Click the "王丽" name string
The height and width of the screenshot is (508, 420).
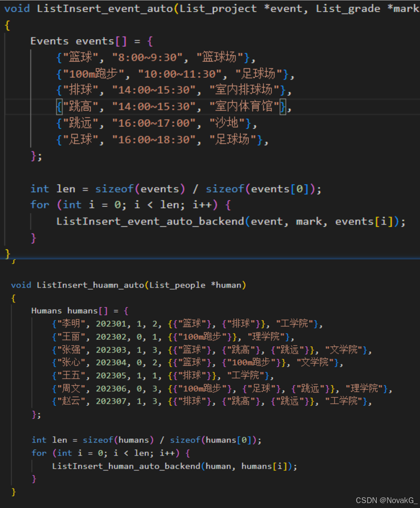(x=71, y=337)
